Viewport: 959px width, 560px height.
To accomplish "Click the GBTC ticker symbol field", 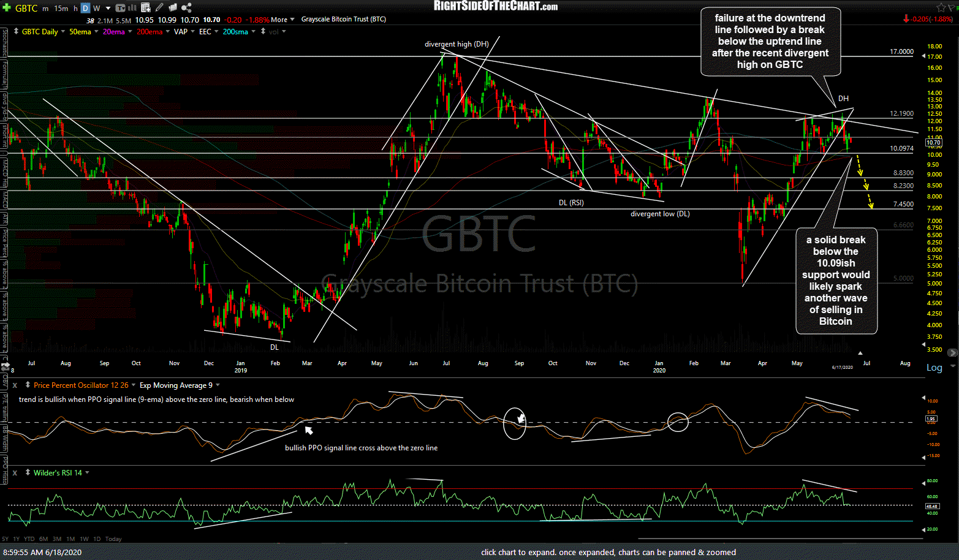I will coord(26,8).
